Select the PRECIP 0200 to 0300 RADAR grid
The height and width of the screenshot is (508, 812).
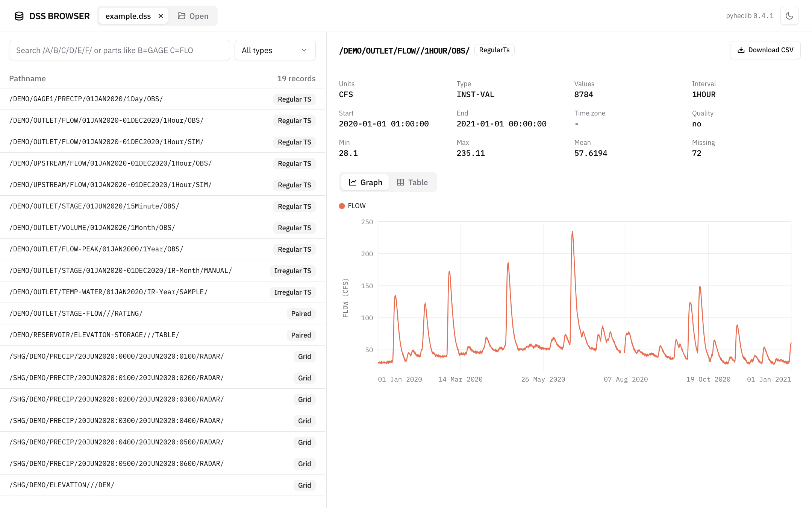162,399
